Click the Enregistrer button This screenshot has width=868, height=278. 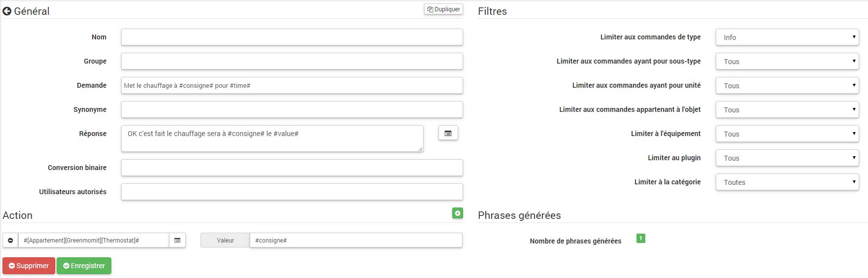[84, 266]
